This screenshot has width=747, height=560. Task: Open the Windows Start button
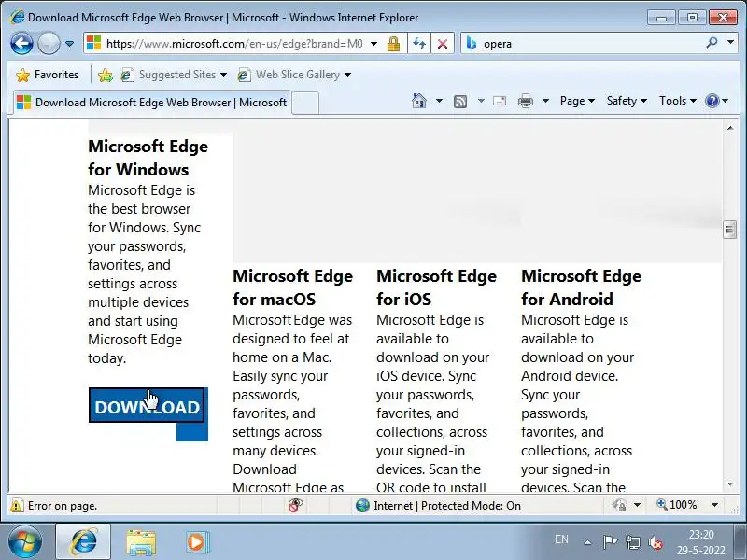(x=24, y=542)
